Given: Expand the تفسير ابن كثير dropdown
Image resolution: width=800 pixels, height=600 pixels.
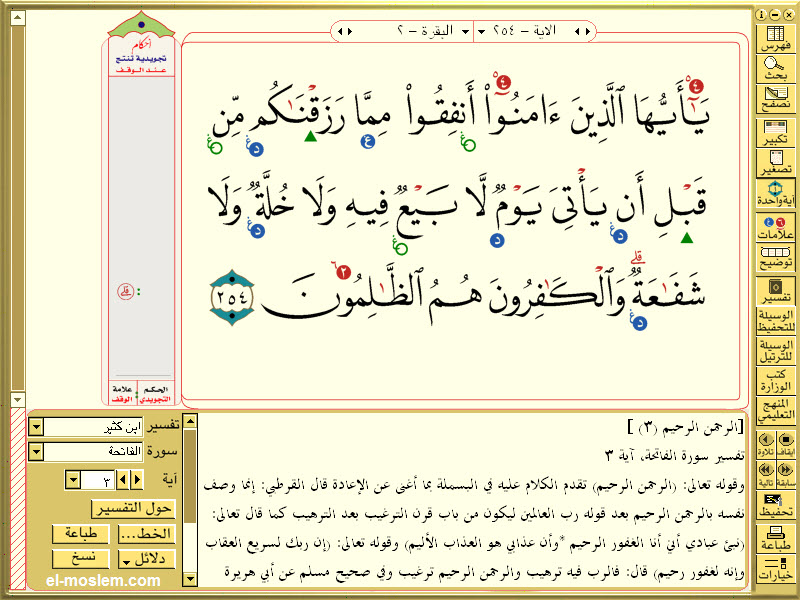Looking at the screenshot, I should tap(36, 427).
